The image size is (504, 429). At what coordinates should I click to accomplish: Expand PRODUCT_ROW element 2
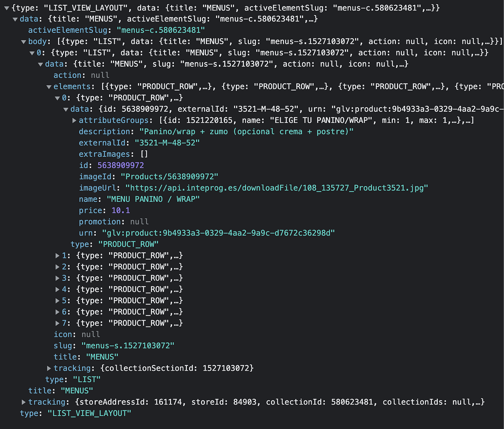pyautogui.click(x=57, y=267)
